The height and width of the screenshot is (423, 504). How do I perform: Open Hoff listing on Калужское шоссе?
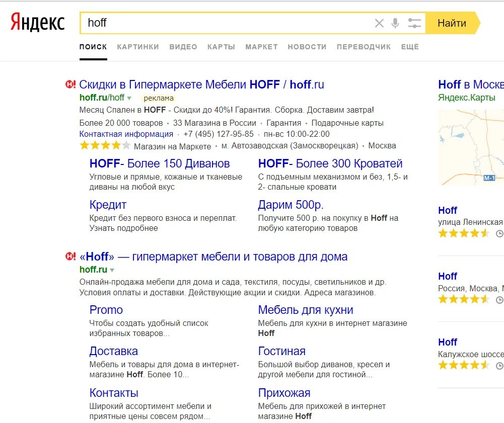coord(448,342)
